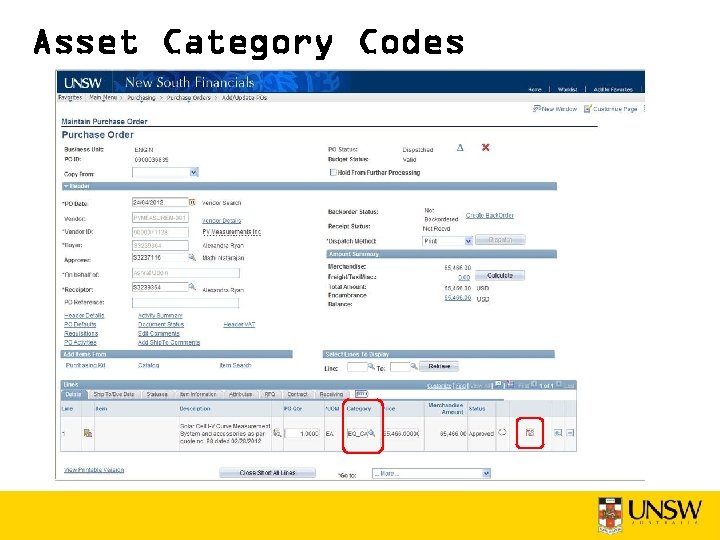Click the red X cancel PO icon

pyautogui.click(x=485, y=147)
